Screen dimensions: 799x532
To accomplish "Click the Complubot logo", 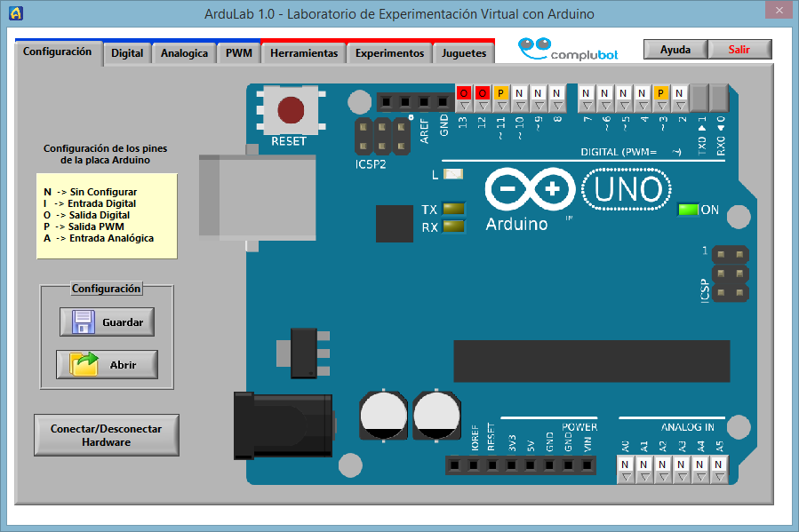I will [x=568, y=50].
